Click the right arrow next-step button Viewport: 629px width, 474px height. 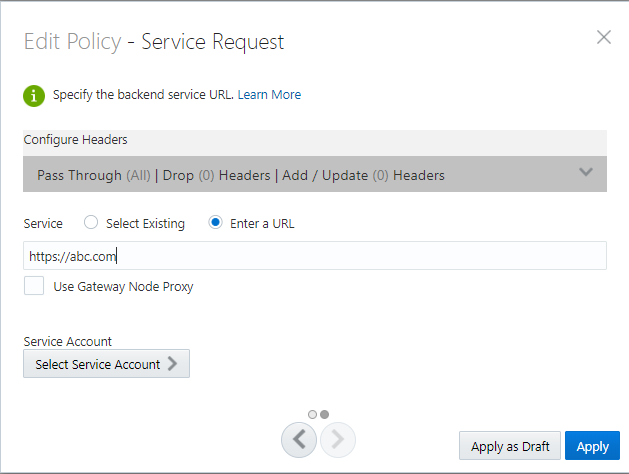(x=338, y=439)
